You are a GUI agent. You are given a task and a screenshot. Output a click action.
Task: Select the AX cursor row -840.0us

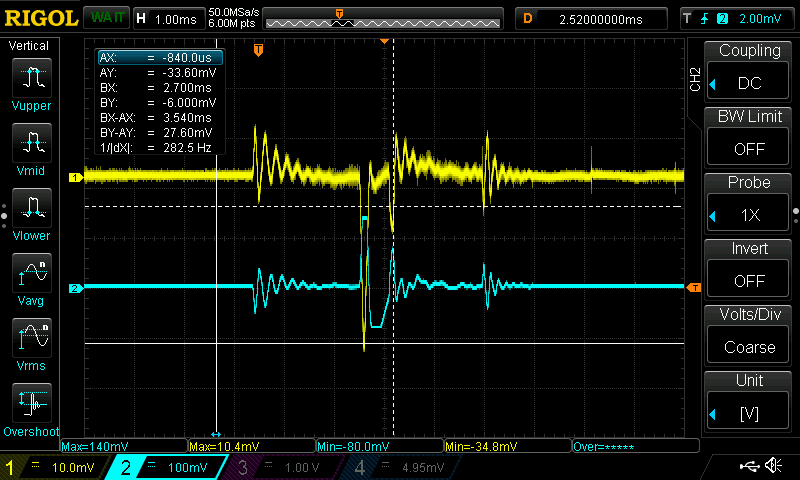[160, 58]
